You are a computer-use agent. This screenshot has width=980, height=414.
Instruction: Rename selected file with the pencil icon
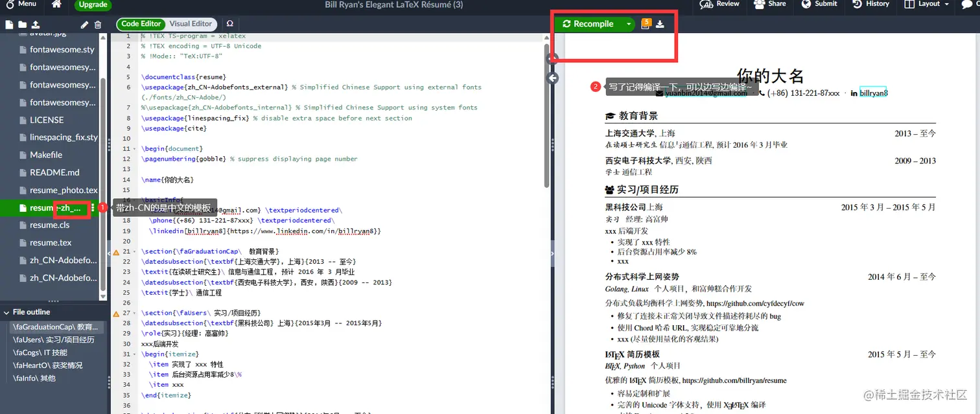tap(84, 25)
